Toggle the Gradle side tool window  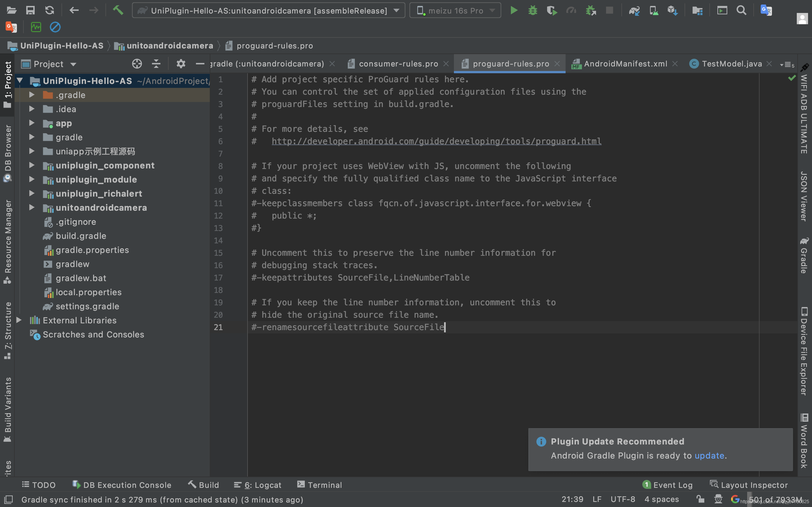pyautogui.click(x=804, y=255)
